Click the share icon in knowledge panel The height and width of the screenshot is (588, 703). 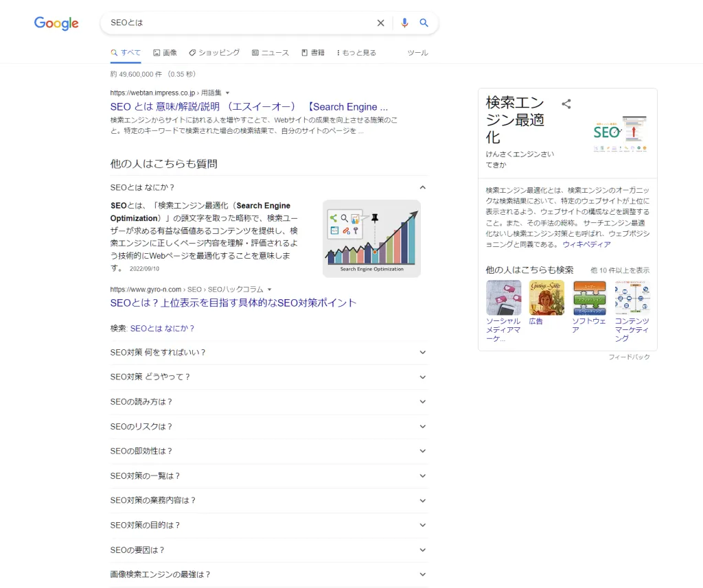(566, 104)
